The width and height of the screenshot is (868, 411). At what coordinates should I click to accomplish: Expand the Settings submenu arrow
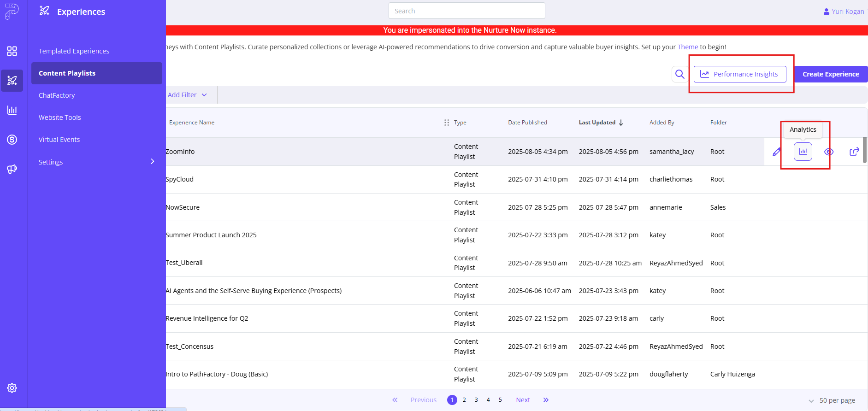click(153, 161)
